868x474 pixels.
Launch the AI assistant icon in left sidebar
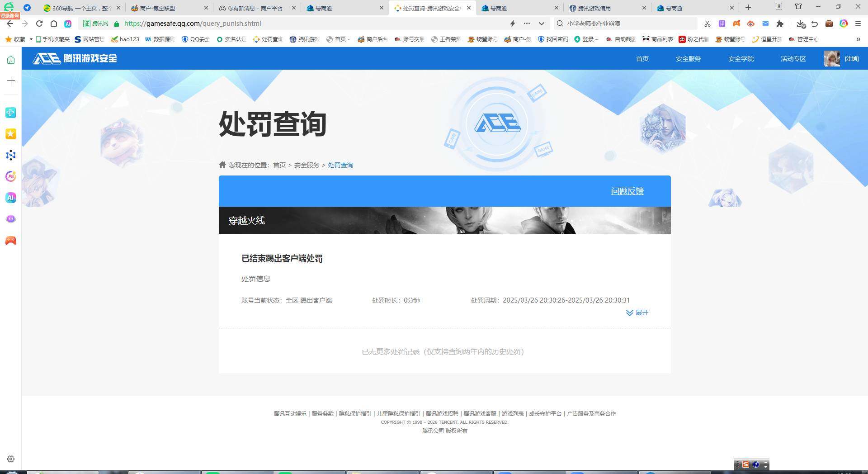pyautogui.click(x=10, y=198)
